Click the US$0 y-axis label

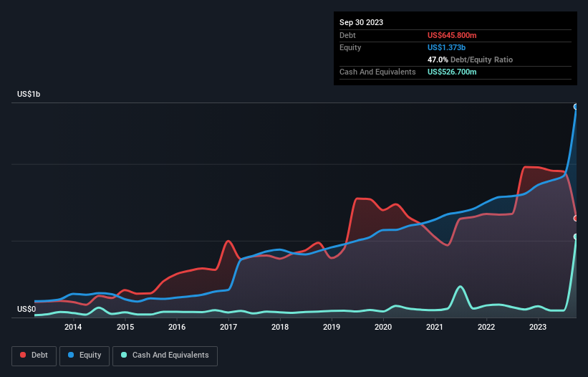(x=26, y=309)
